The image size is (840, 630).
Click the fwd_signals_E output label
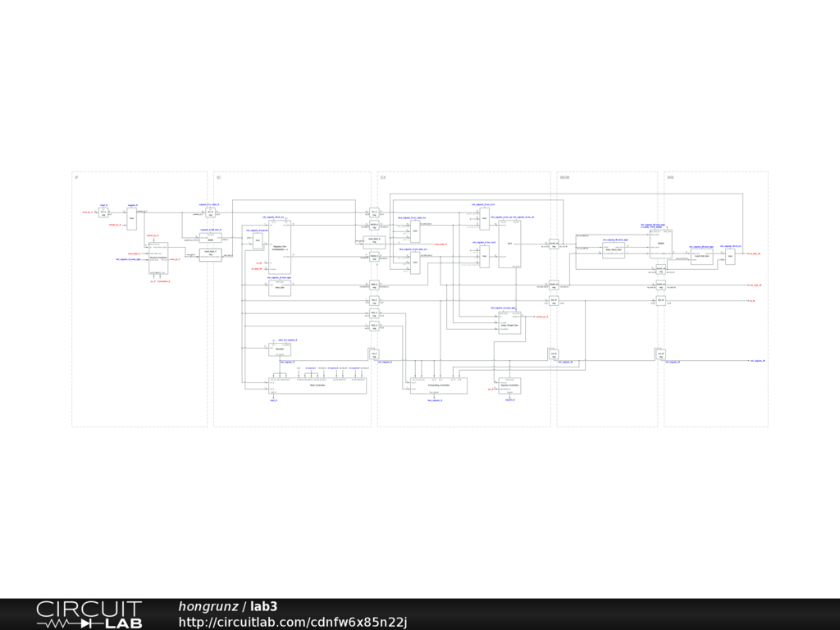click(x=435, y=400)
